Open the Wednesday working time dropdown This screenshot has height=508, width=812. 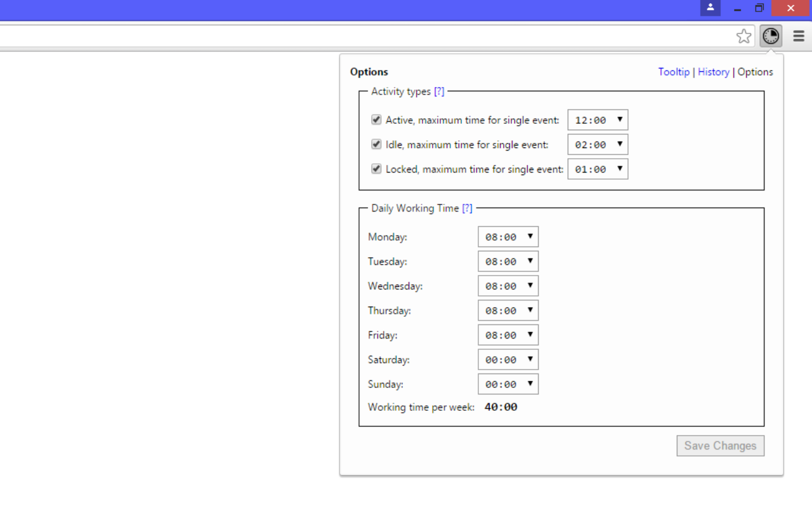(508, 286)
